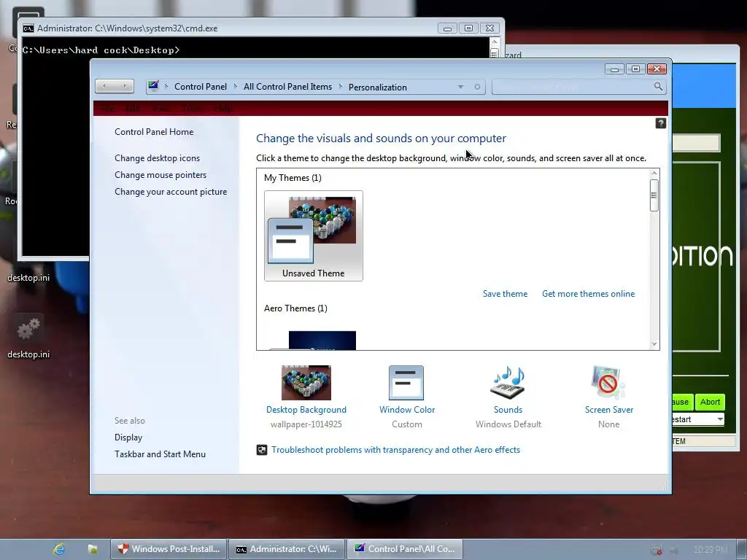
Task: Click the volume tray icon
Action: click(673, 550)
